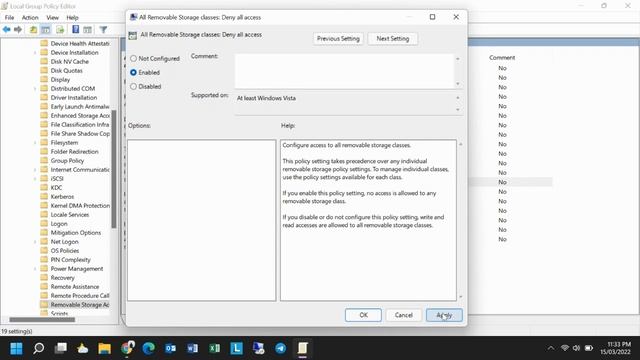The image size is (640, 360).
Task: Open the clock and date in taskbar
Action: 615,348
